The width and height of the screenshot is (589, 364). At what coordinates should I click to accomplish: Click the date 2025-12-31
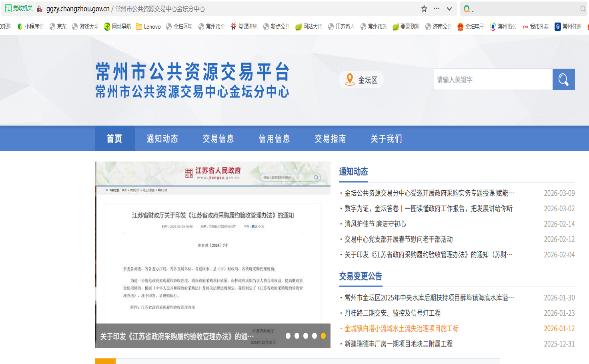[x=559, y=344]
